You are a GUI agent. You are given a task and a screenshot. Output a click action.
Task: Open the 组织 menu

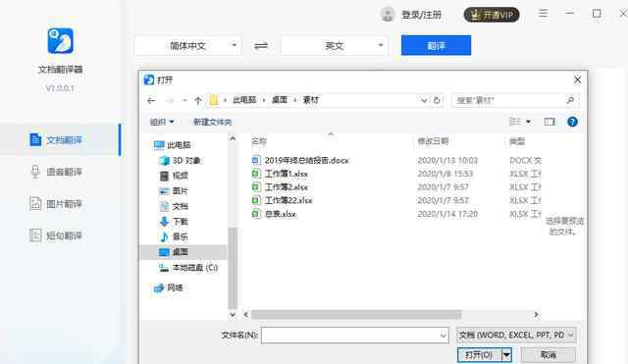click(162, 122)
